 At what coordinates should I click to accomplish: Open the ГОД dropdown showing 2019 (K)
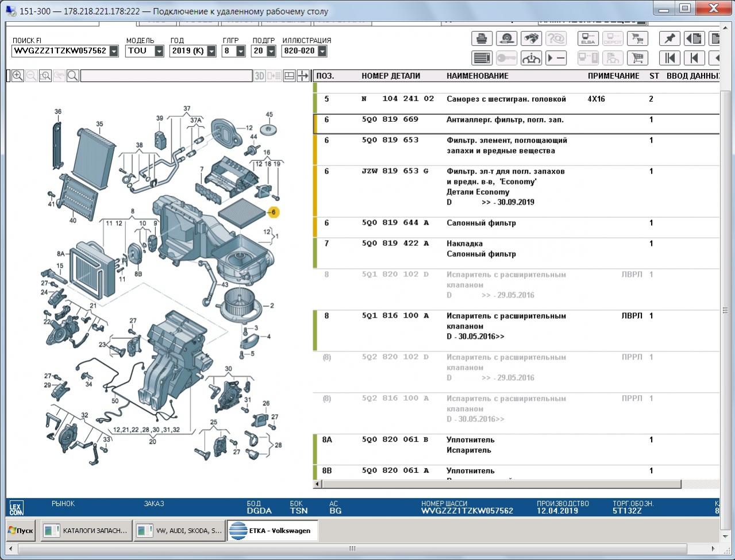211,51
